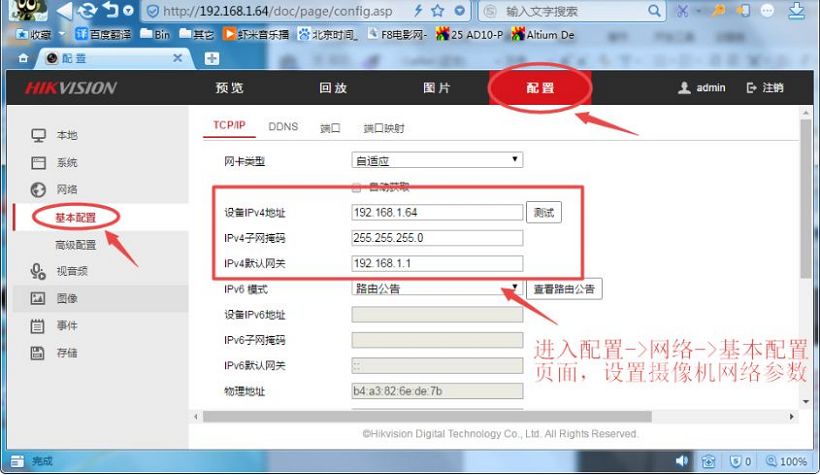
Task: Select the 网络 globe icon
Action: [38, 189]
